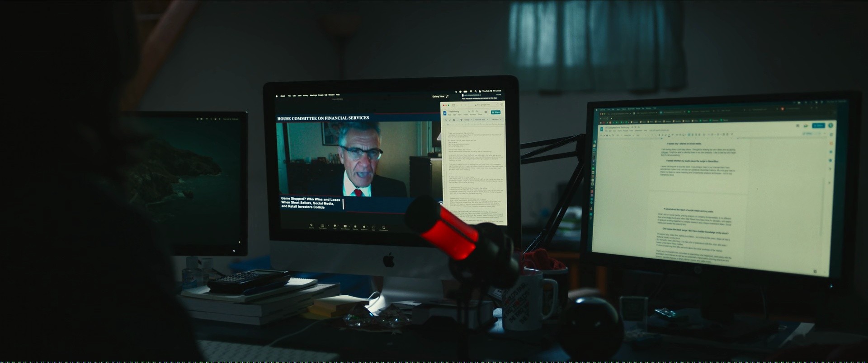Screen dimensions: 868x363
Task: Open the Format menu in Testimony document
Action: point(472,114)
